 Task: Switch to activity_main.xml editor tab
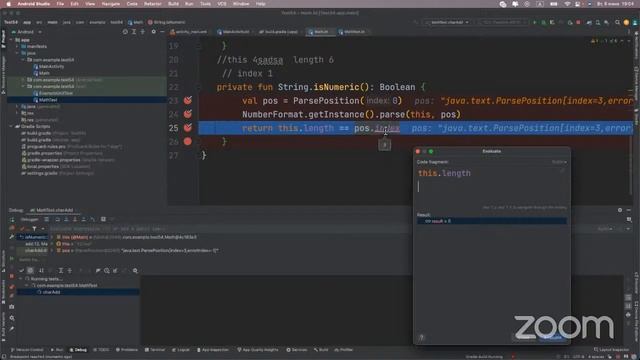(189, 32)
